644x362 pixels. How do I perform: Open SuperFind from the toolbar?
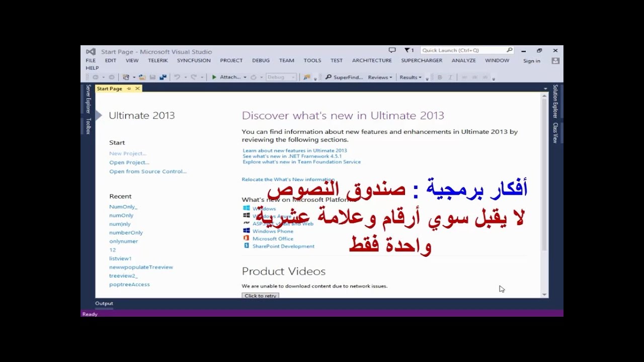[344, 77]
